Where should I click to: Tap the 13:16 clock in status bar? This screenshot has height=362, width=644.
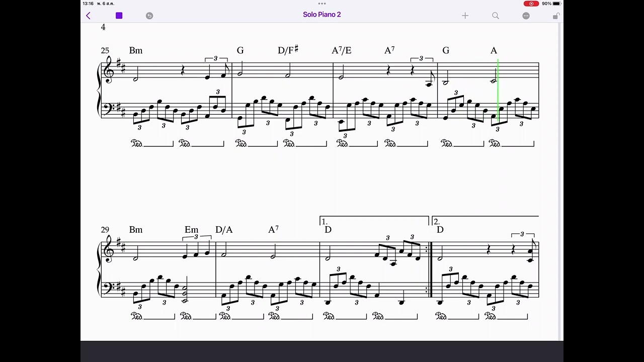click(x=88, y=4)
